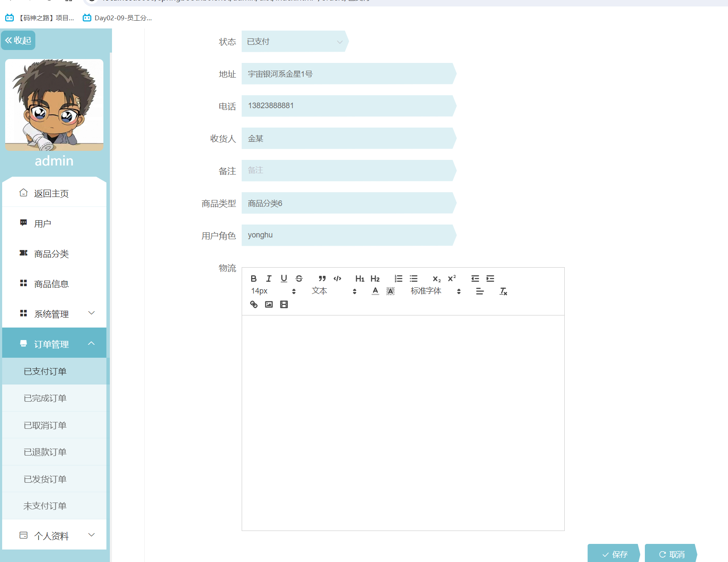This screenshot has height=562, width=728.
Task: Click the 商品类型 product type field
Action: [x=348, y=203]
